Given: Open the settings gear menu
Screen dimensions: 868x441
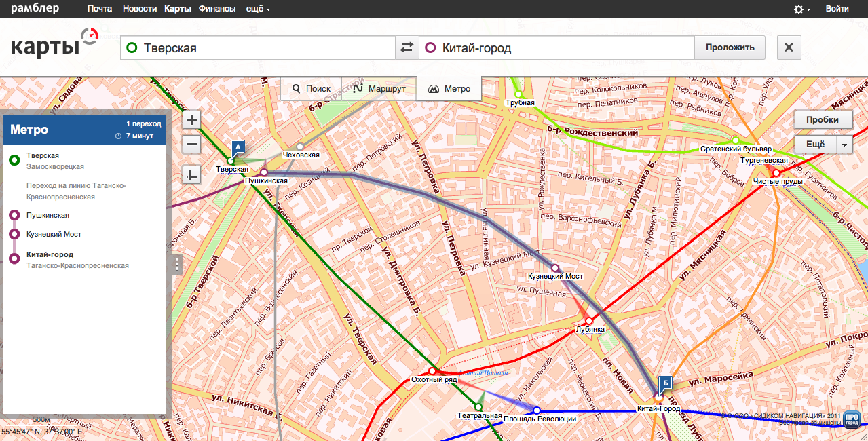Looking at the screenshot, I should click(801, 9).
